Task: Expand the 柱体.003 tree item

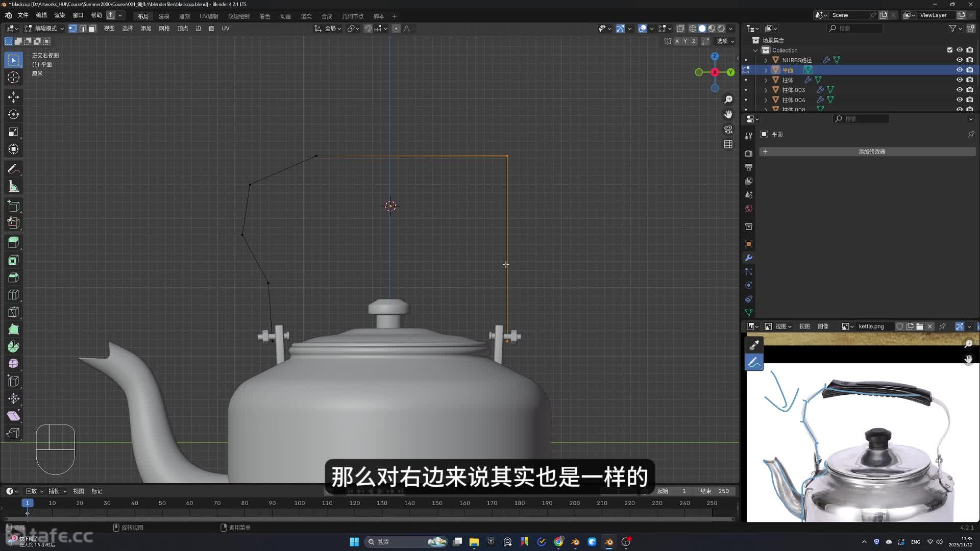Action: point(766,90)
